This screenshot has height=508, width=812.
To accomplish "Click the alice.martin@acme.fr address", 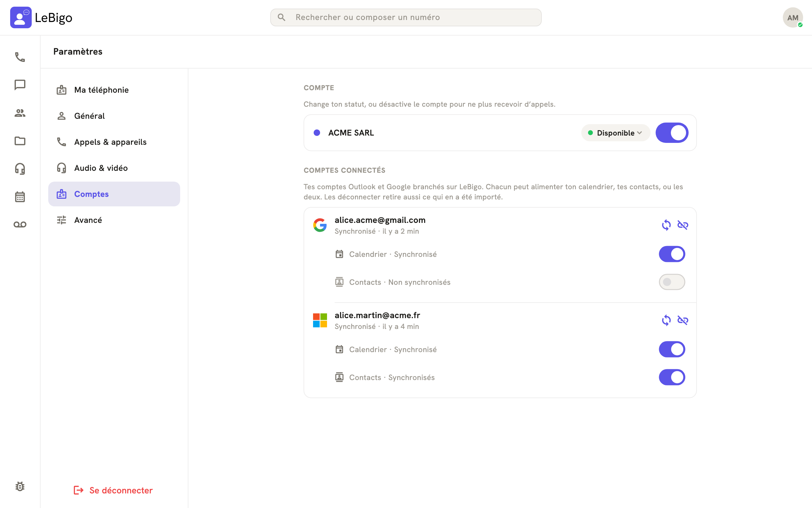I will click(x=377, y=316).
